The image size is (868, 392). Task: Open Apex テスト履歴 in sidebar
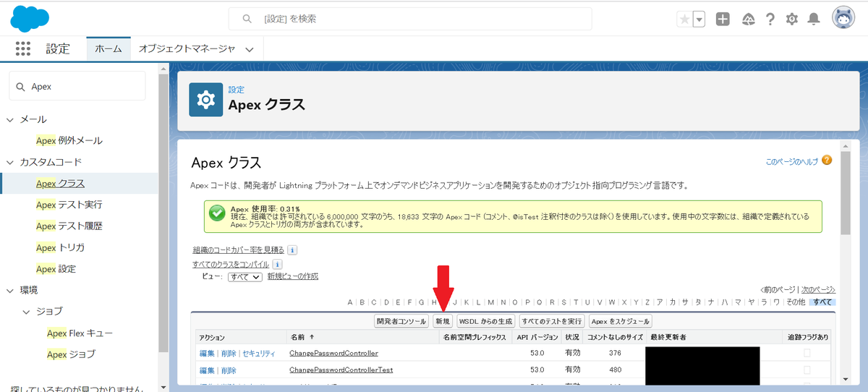point(69,226)
